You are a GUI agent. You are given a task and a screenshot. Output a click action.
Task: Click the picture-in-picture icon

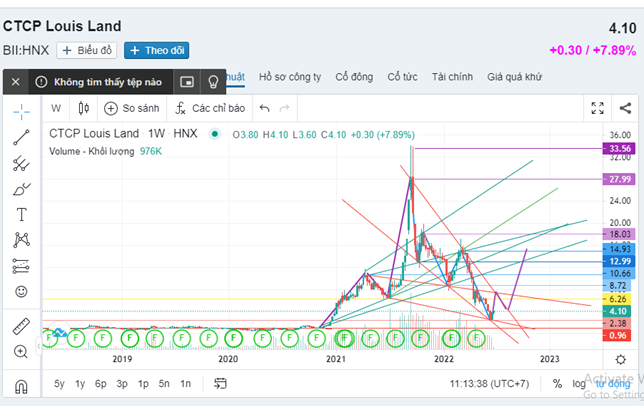[187, 82]
